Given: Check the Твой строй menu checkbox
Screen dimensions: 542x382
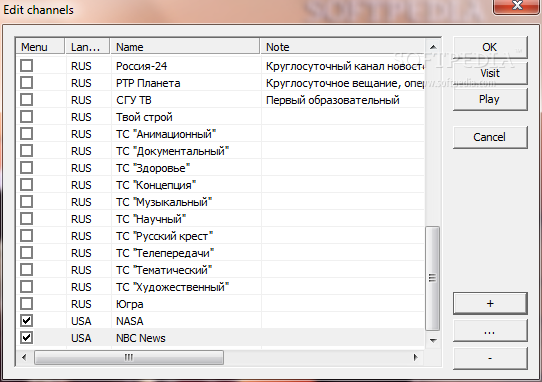Looking at the screenshot, I should point(27,117).
